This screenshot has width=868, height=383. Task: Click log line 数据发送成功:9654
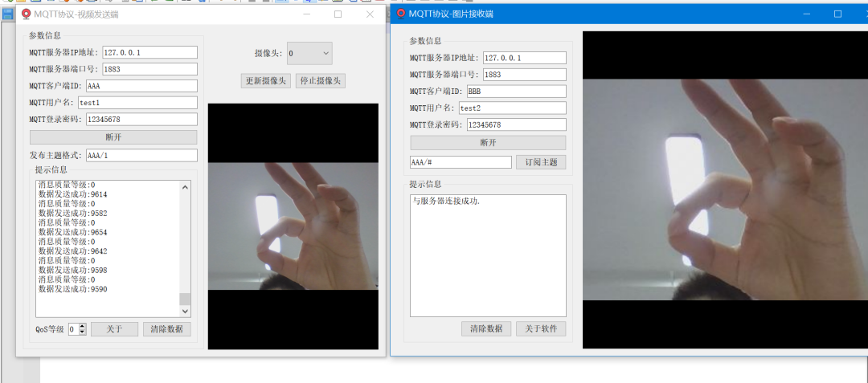point(72,232)
